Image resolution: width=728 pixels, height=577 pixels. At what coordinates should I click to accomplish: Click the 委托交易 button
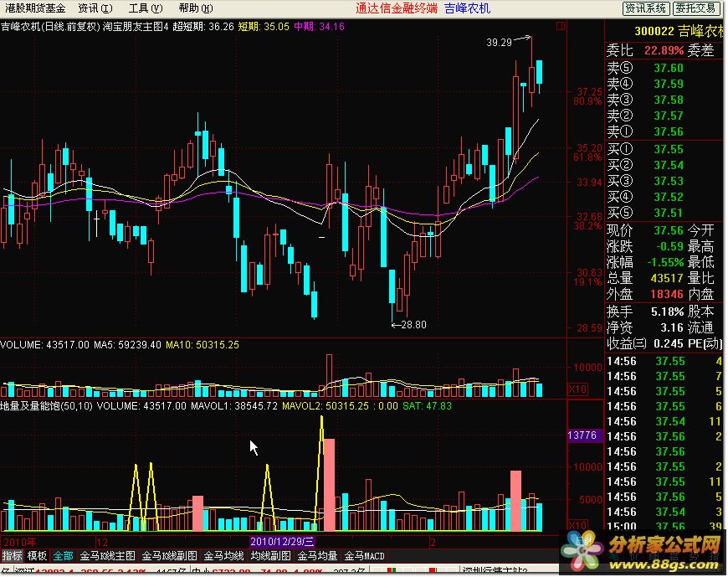[695, 8]
